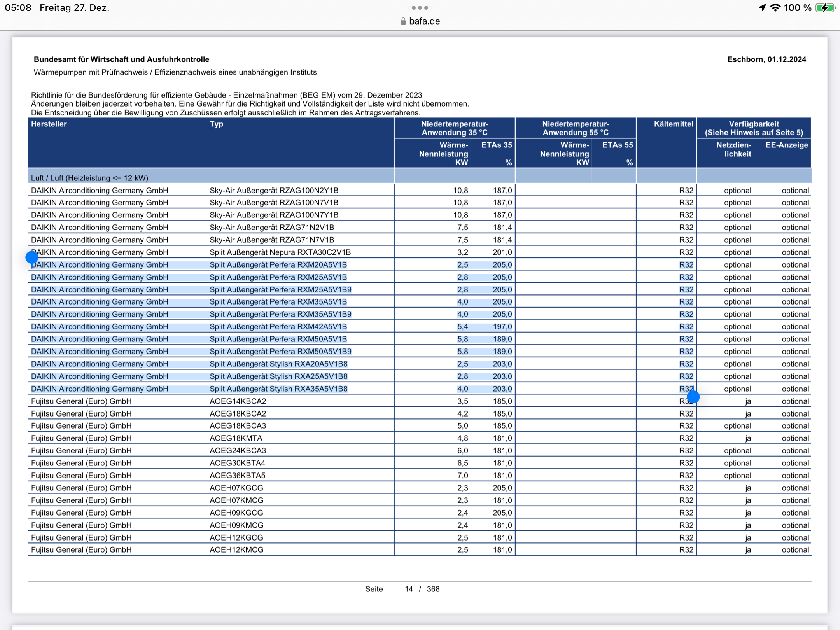840x630 pixels.
Task: Tap the Wi-Fi status icon
Action: tap(775, 8)
